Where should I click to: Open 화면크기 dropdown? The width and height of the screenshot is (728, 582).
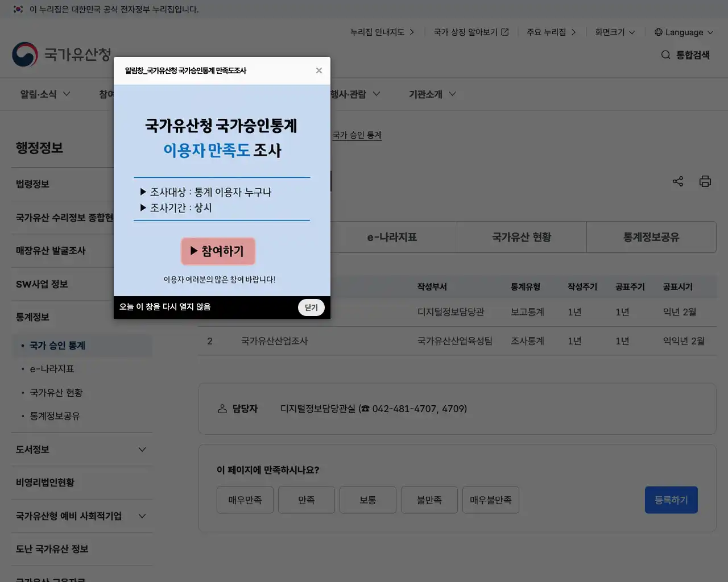615,32
